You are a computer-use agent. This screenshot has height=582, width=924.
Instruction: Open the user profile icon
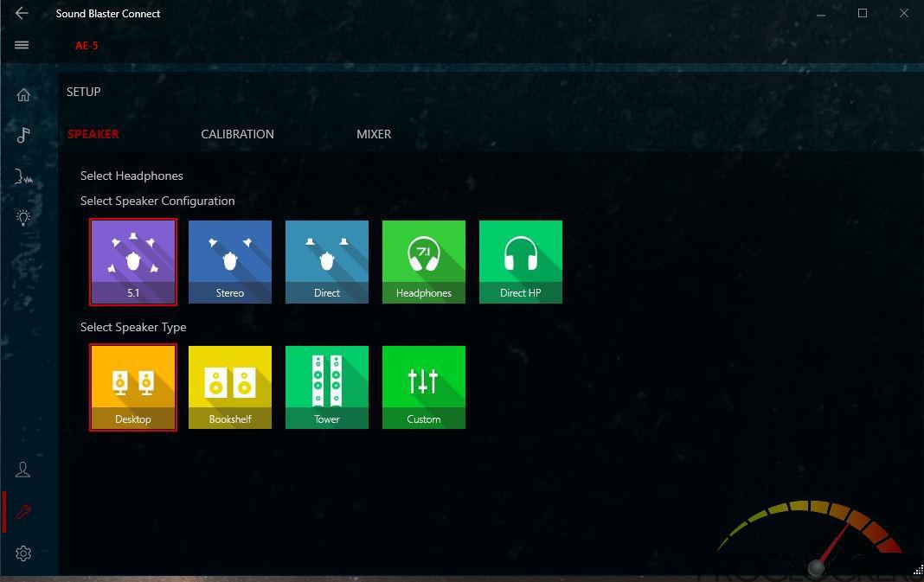pyautogui.click(x=23, y=470)
